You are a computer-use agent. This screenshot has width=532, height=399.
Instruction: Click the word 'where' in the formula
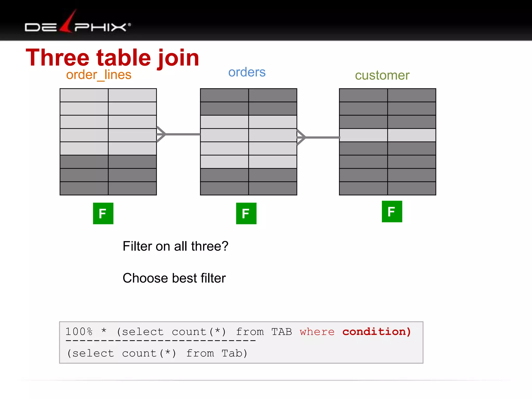317,332
